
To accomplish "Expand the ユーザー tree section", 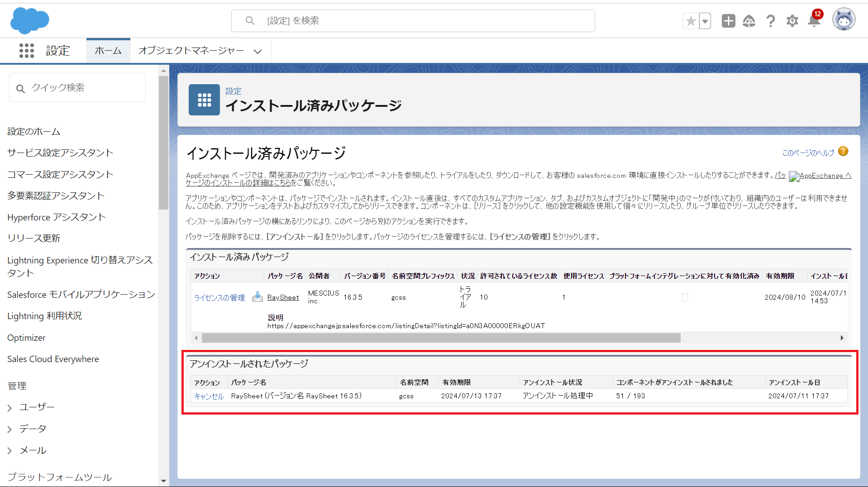I will point(10,408).
